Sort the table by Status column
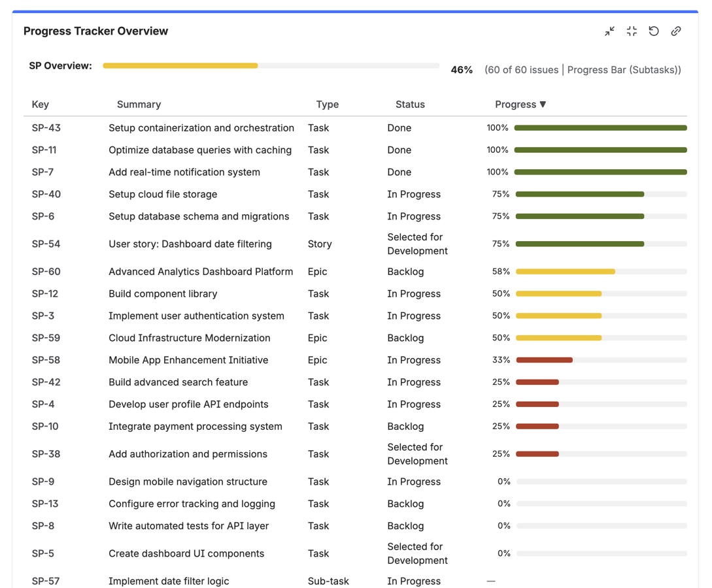The height and width of the screenshot is (588, 712). (x=410, y=105)
